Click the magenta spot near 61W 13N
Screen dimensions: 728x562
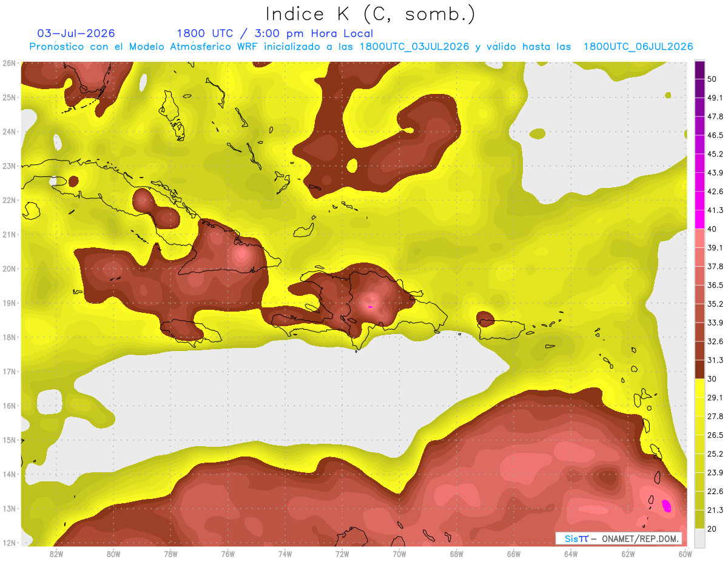(666, 506)
